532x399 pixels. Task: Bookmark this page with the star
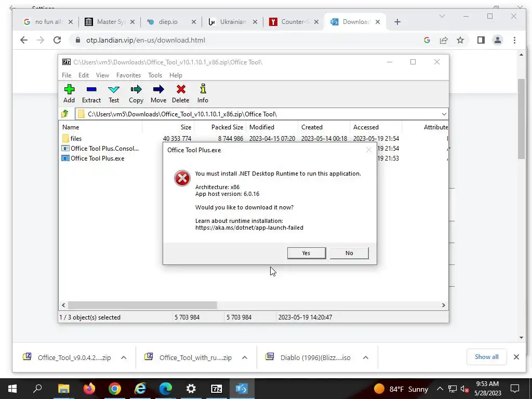460,40
